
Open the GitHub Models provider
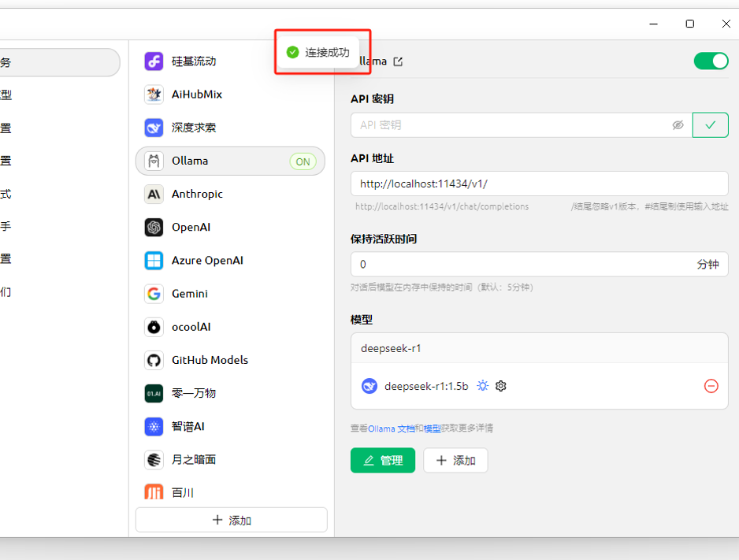[x=230, y=360]
